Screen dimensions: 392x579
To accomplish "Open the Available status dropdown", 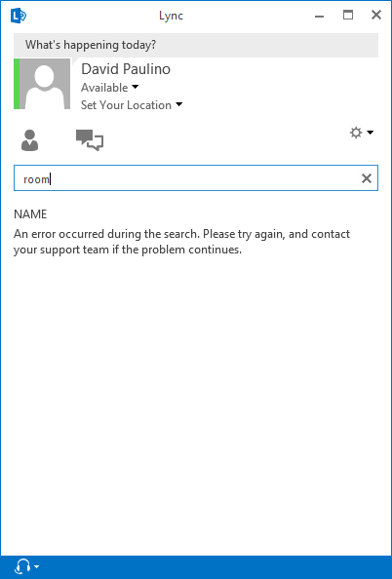I will coord(110,88).
